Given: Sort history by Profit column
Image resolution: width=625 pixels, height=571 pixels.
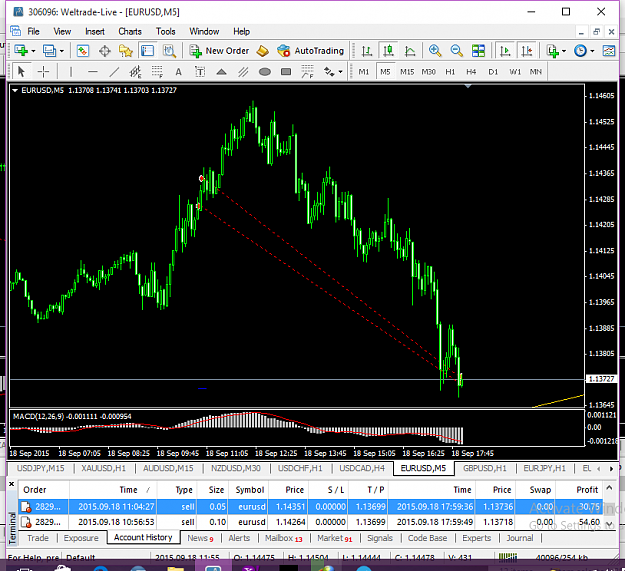Looking at the screenshot, I should pos(579,490).
